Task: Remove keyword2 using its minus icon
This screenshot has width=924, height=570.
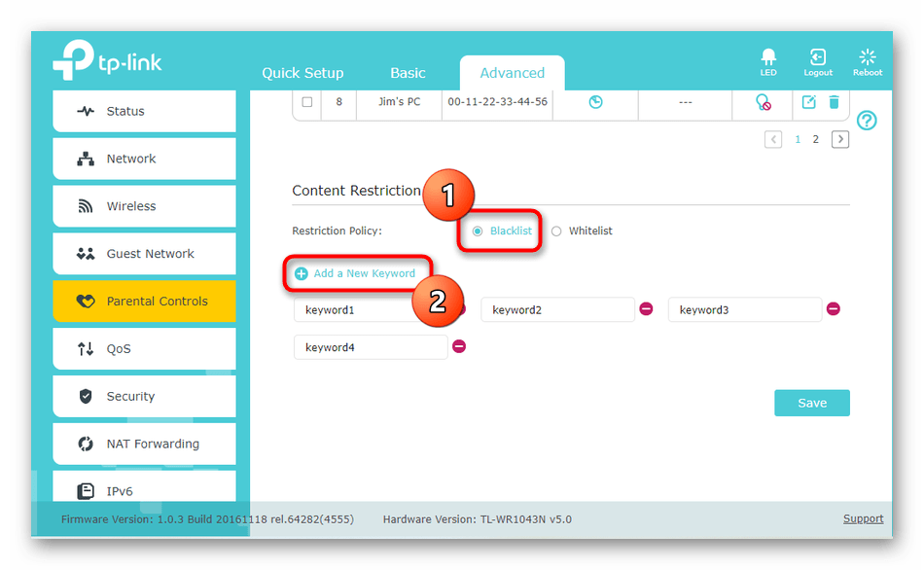Action: [x=646, y=309]
